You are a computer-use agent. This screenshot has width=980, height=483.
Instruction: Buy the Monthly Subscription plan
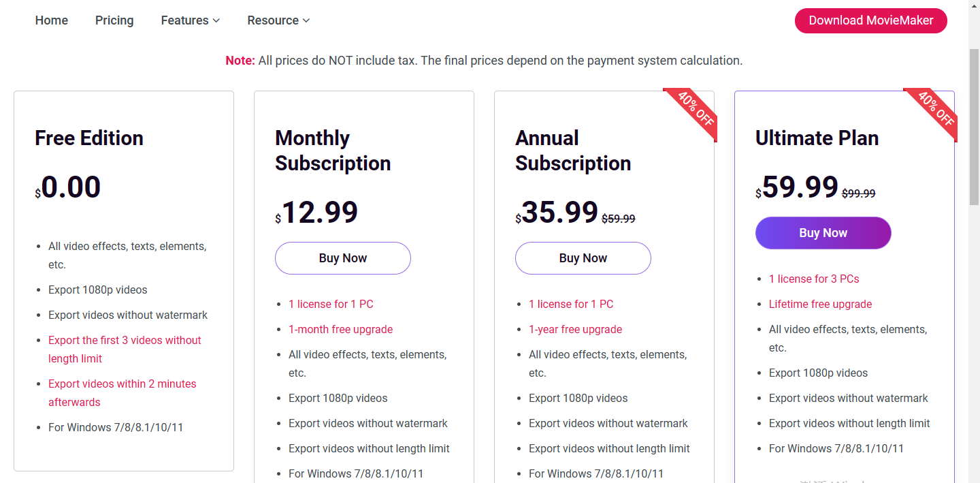pyautogui.click(x=343, y=258)
